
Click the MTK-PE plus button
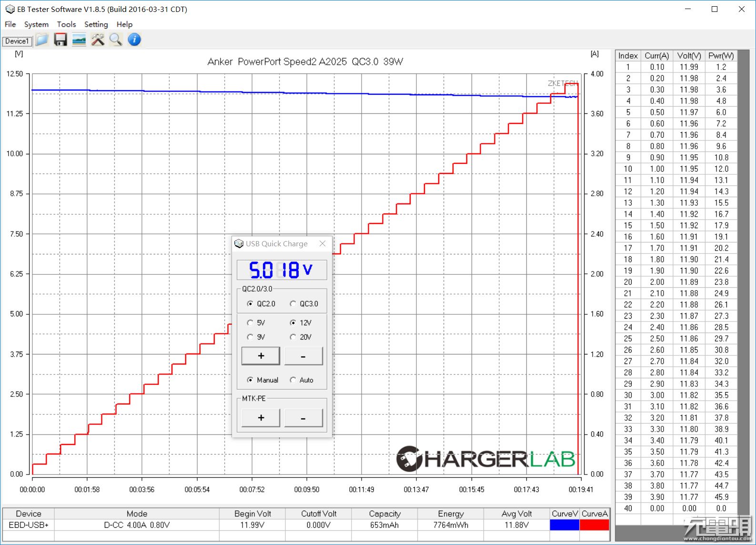(261, 418)
